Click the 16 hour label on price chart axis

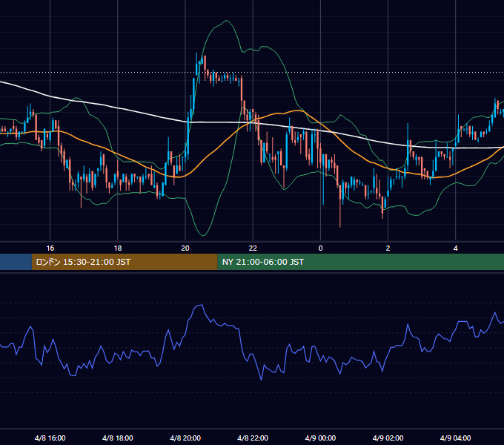point(50,248)
